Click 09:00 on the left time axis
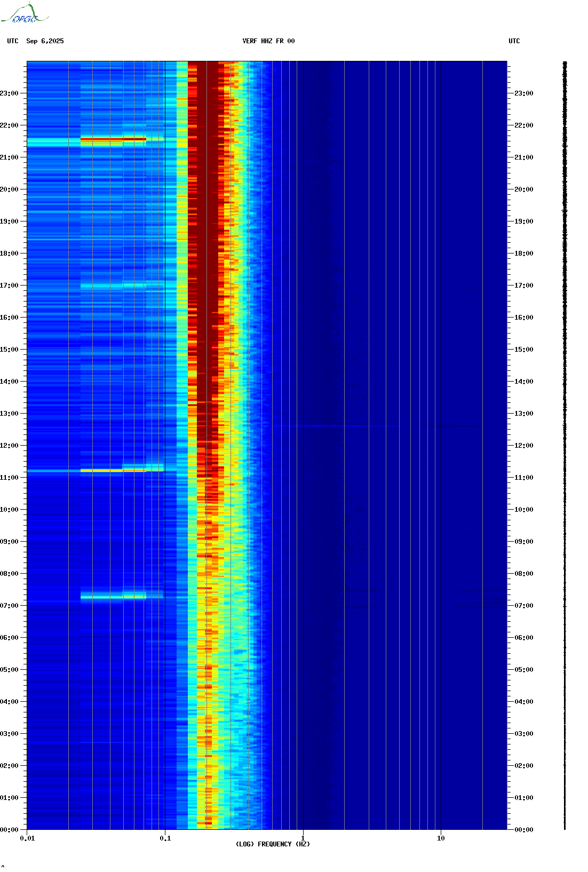Screen dimensions: 588x872 tap(9, 542)
